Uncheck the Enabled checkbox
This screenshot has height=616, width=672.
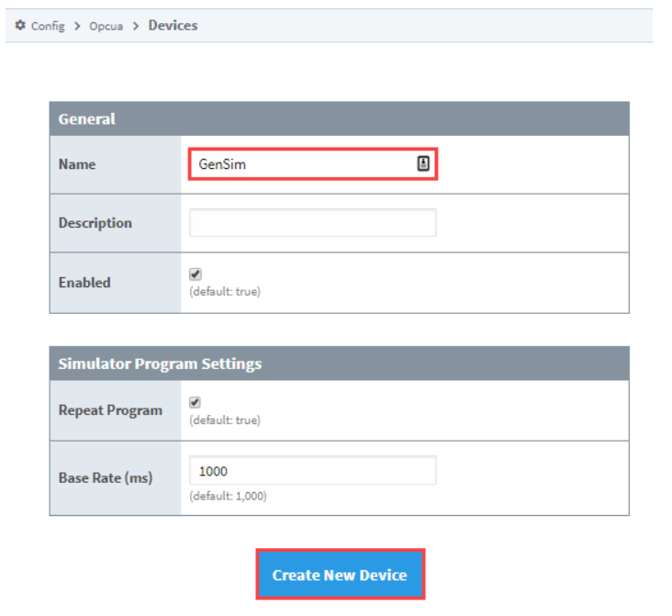tap(195, 274)
